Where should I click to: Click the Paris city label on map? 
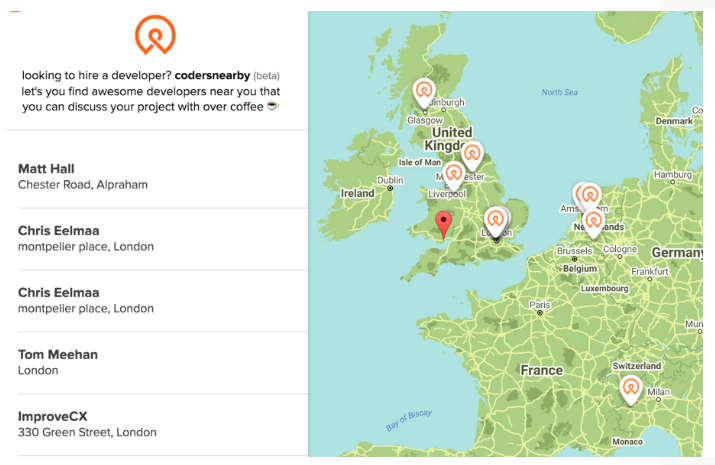[x=540, y=305]
